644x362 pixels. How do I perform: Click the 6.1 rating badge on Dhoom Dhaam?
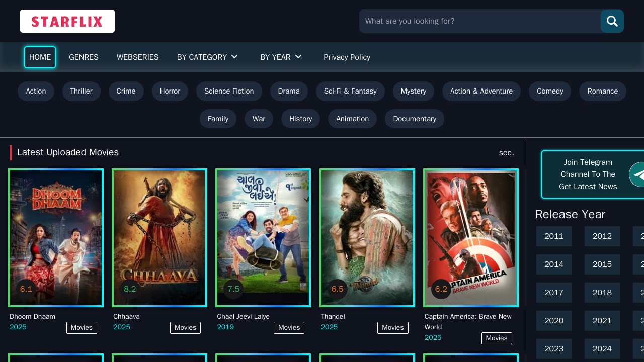click(x=26, y=289)
